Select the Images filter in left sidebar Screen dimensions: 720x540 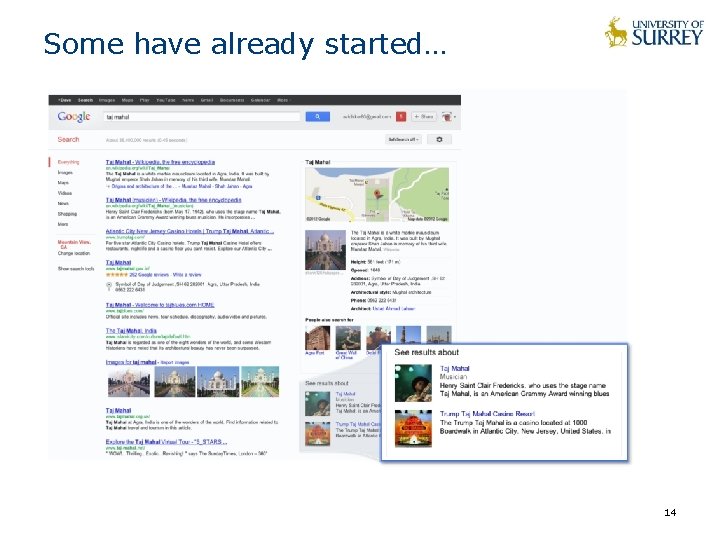tap(65, 173)
